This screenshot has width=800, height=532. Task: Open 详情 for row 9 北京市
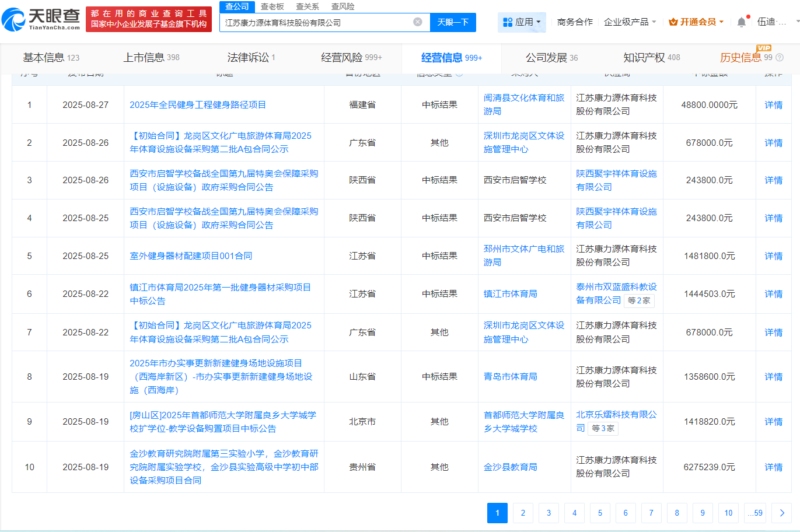774,422
